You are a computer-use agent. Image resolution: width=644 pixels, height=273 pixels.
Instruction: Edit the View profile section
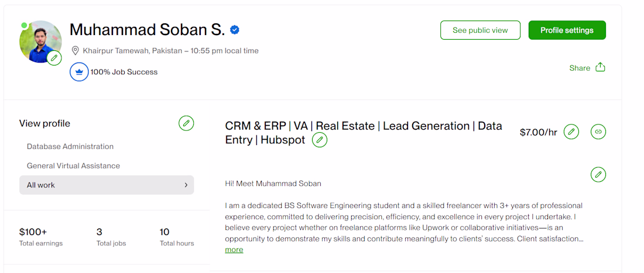click(186, 123)
